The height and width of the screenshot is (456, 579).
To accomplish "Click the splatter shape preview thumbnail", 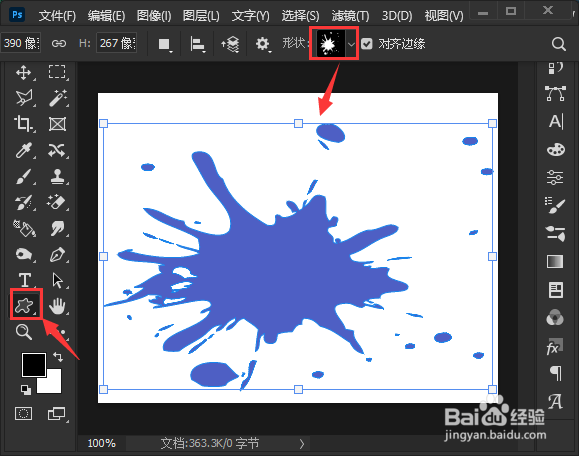I will pyautogui.click(x=330, y=44).
